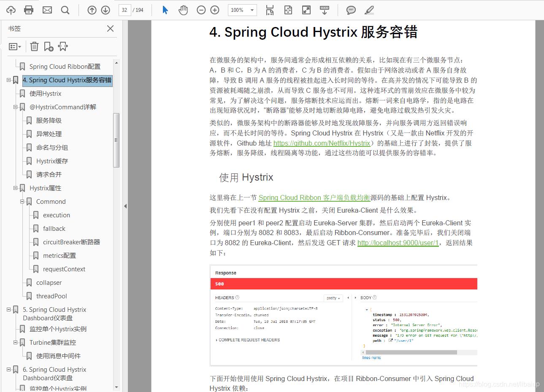This screenshot has width=544, height=392.
Task: Open bookmark options dropdown menu
Action: point(15,46)
